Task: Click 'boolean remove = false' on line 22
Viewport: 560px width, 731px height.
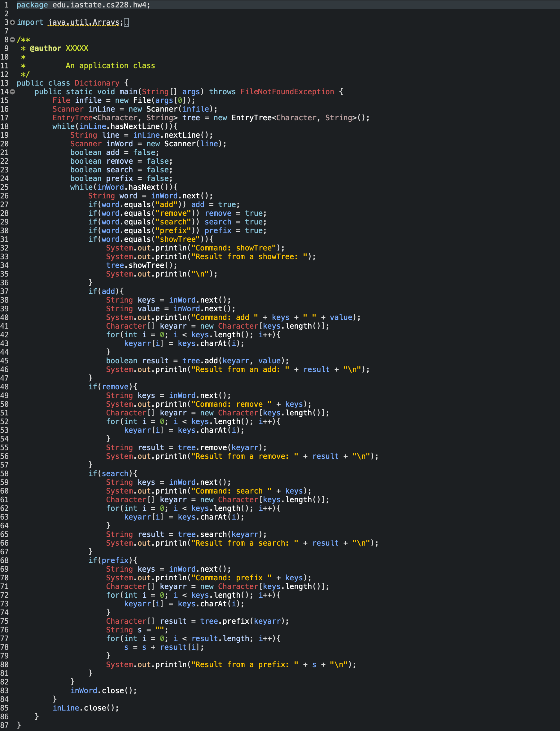Action: [119, 161]
